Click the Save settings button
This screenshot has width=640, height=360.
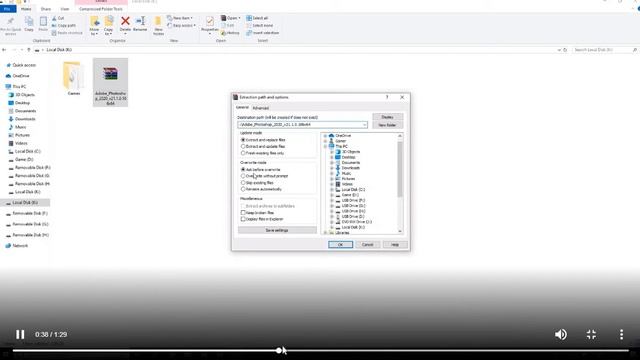pyautogui.click(x=277, y=230)
